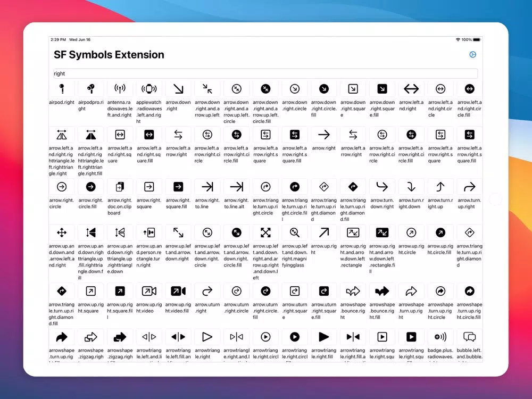Viewport: 532px width, 399px height.
Task: Select the outlined arrowtriangle.right symbol
Action: [207, 337]
